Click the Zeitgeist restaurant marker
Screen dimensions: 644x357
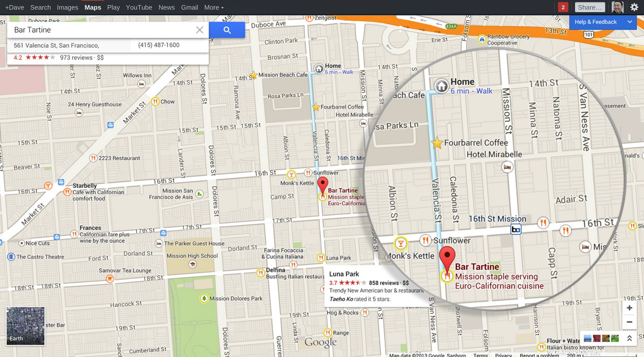(309, 18)
